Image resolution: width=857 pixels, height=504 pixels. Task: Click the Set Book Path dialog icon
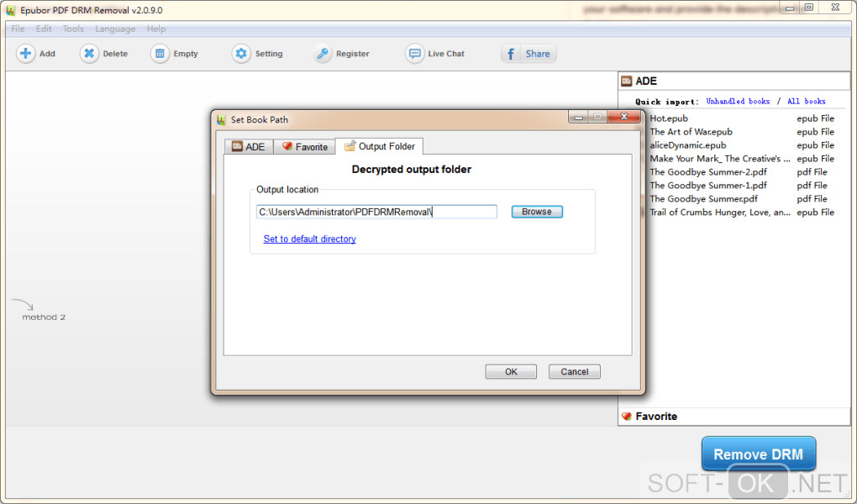click(221, 120)
